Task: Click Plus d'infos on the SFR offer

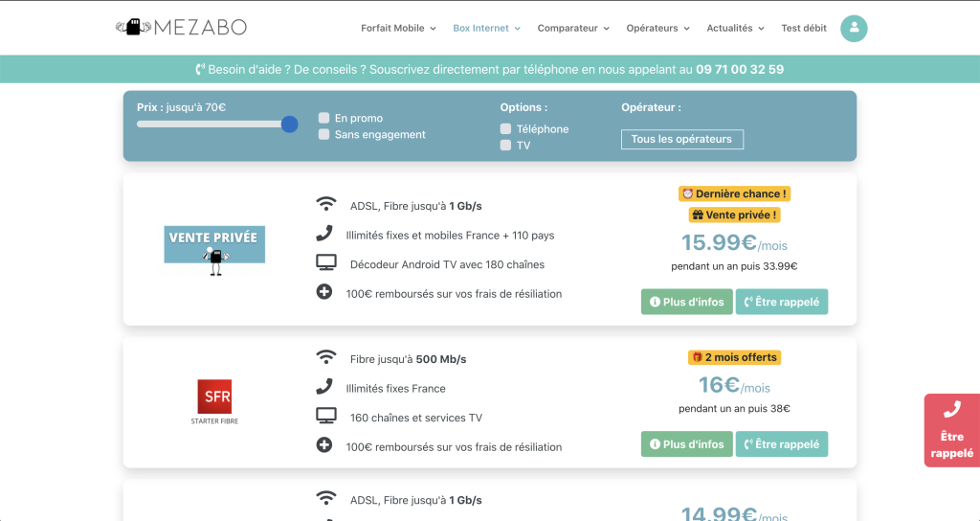Action: tap(686, 444)
